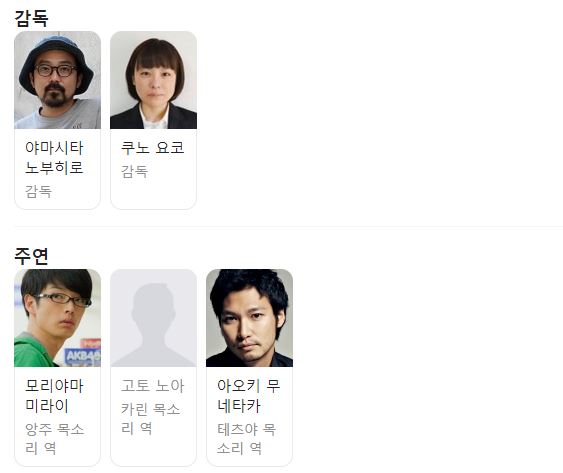This screenshot has width=563, height=473.
Task: Select the 앙주 목소리 역 role text
Action: 54,439
